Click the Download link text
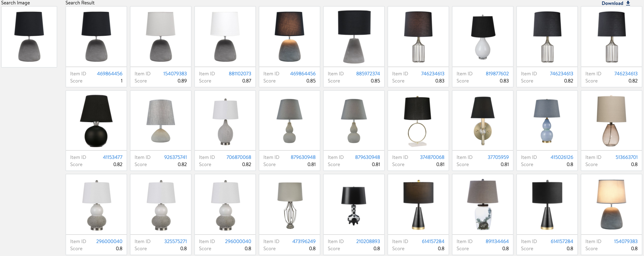 point(612,3)
